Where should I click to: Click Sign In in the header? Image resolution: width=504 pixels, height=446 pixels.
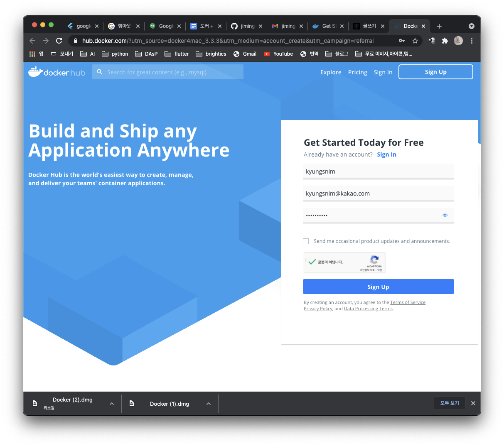click(x=383, y=72)
